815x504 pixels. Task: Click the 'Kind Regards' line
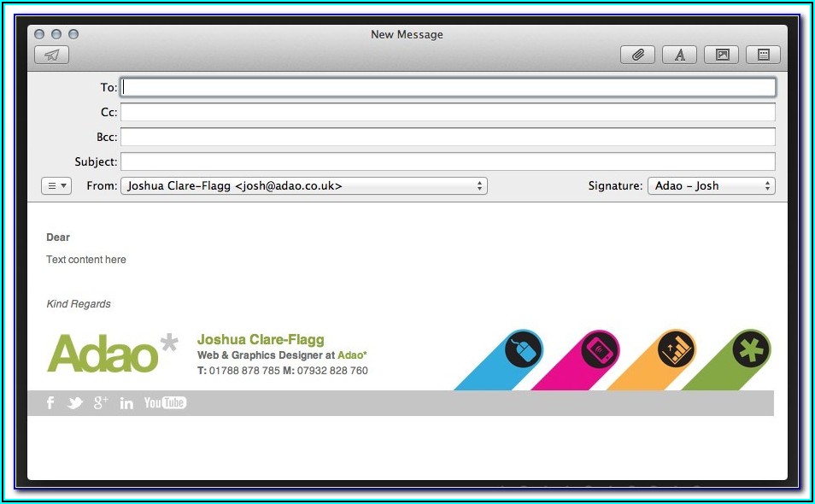click(79, 304)
